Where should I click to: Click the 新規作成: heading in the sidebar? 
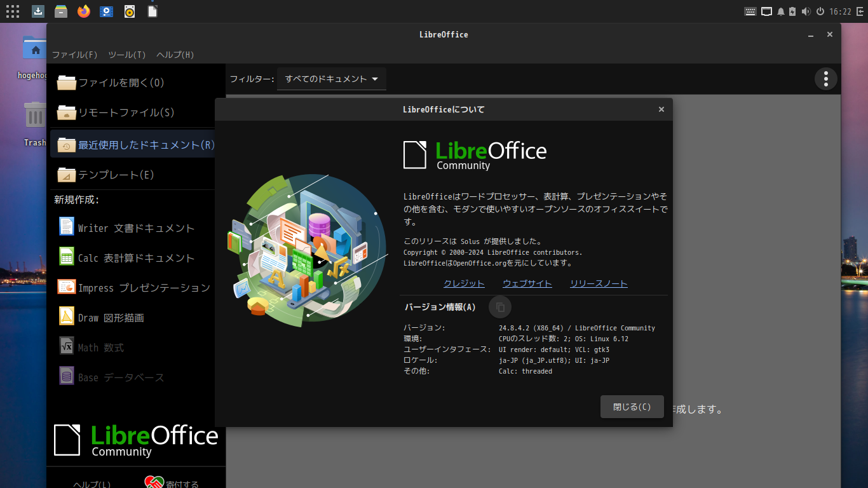click(76, 200)
